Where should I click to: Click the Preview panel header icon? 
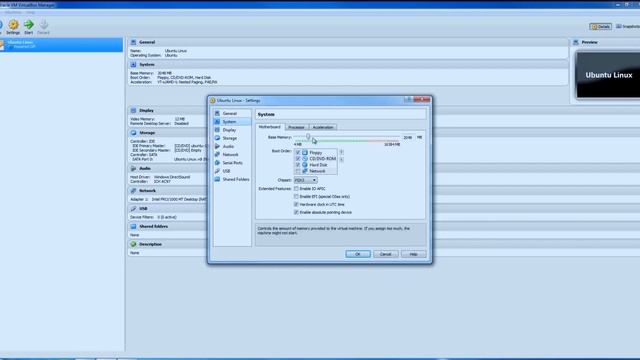click(576, 42)
